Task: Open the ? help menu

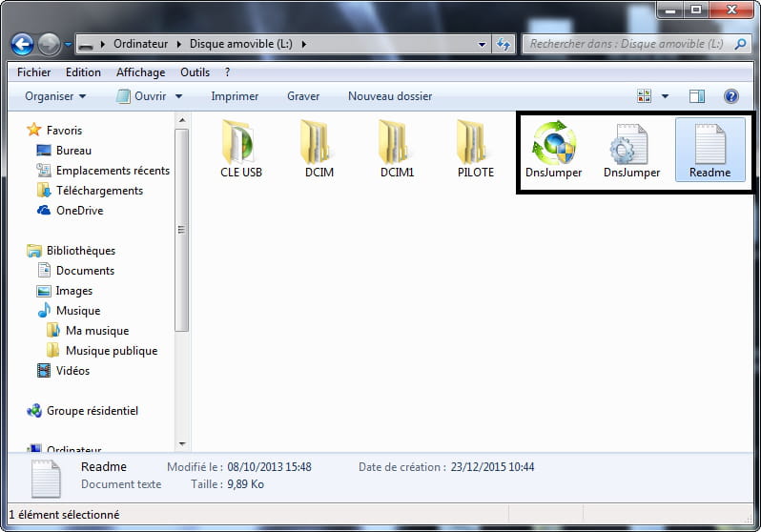Action: (x=227, y=72)
